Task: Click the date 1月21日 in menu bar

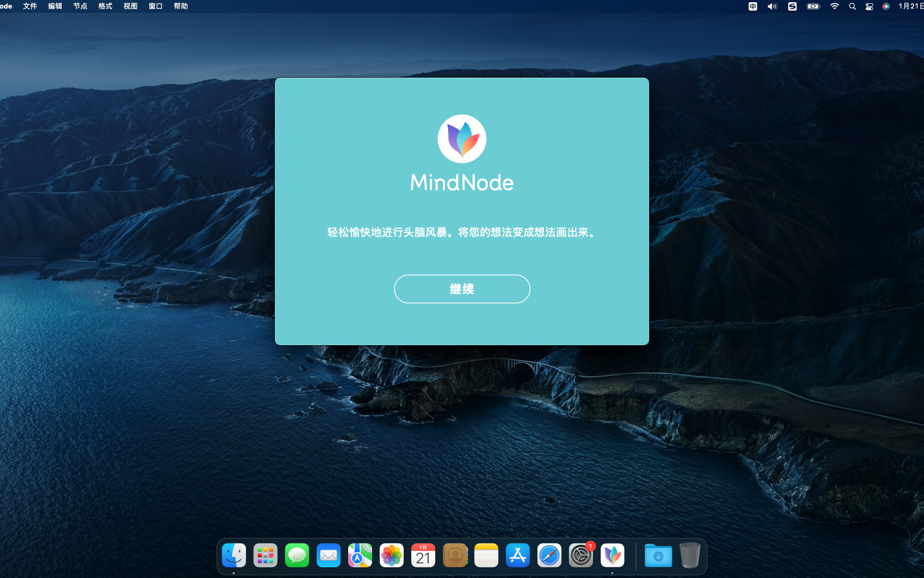Action: click(911, 6)
